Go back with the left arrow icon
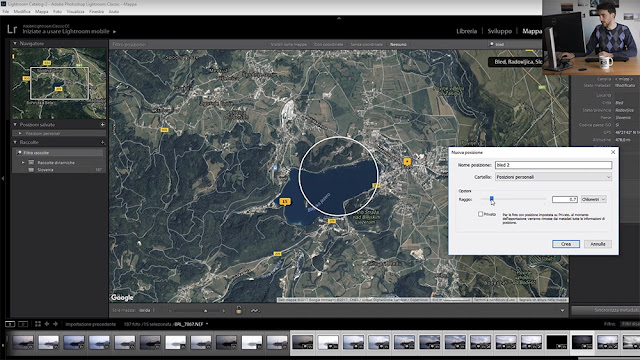 [47, 324]
